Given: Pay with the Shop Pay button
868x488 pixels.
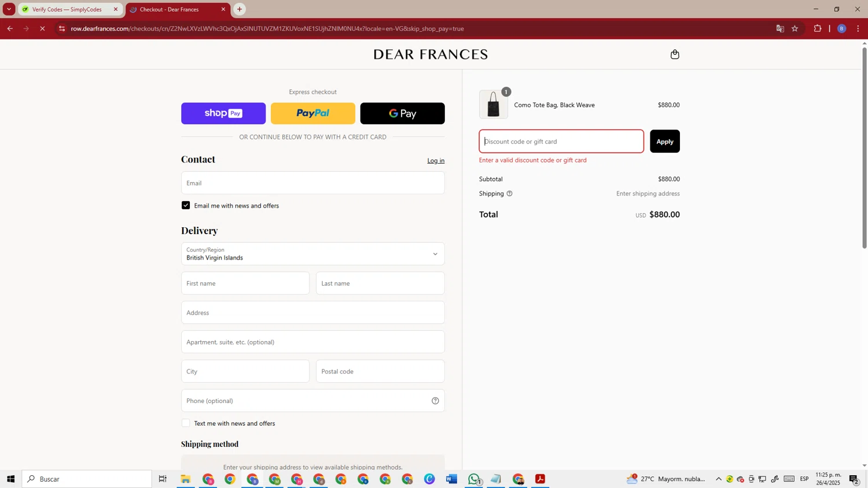Looking at the screenshot, I should point(223,113).
